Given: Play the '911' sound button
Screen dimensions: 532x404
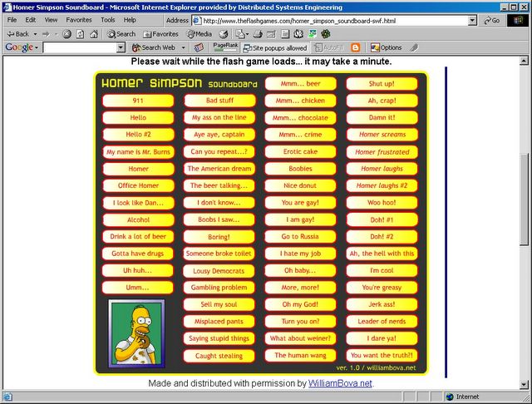Looking at the screenshot, I should click(138, 101).
